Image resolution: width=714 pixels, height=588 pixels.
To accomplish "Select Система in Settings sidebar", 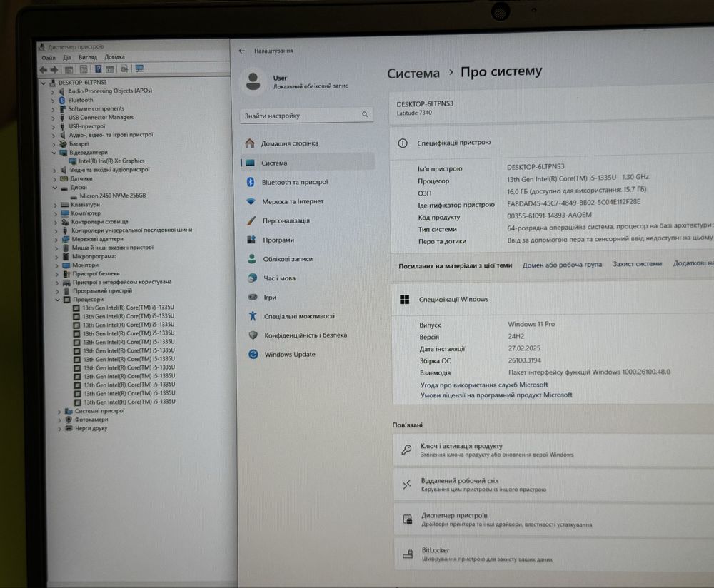I will click(307, 163).
